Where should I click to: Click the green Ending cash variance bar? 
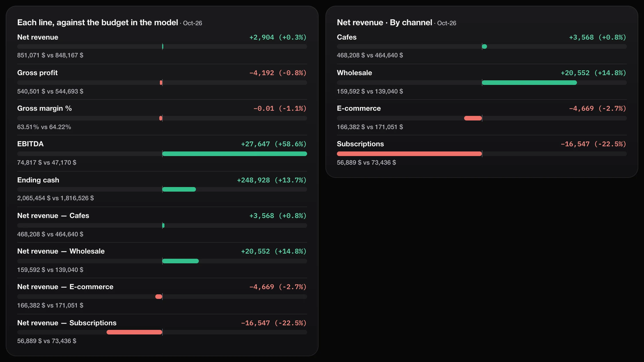pos(179,189)
